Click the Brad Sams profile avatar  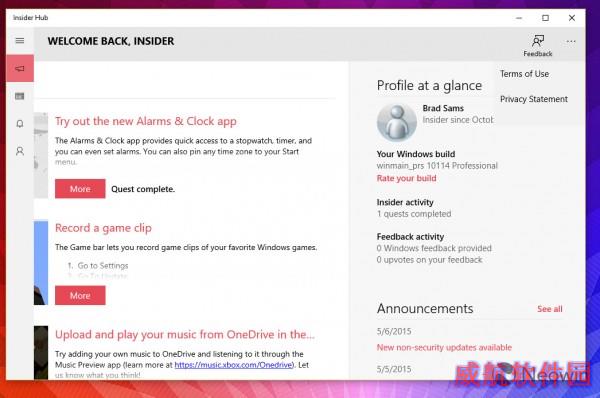397,122
